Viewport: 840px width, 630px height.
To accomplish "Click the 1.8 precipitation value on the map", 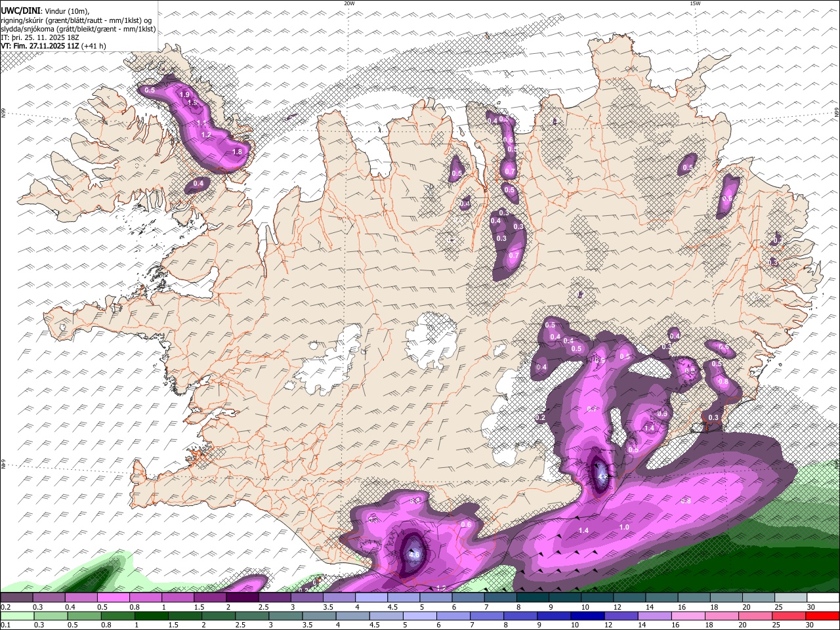I will (x=238, y=152).
